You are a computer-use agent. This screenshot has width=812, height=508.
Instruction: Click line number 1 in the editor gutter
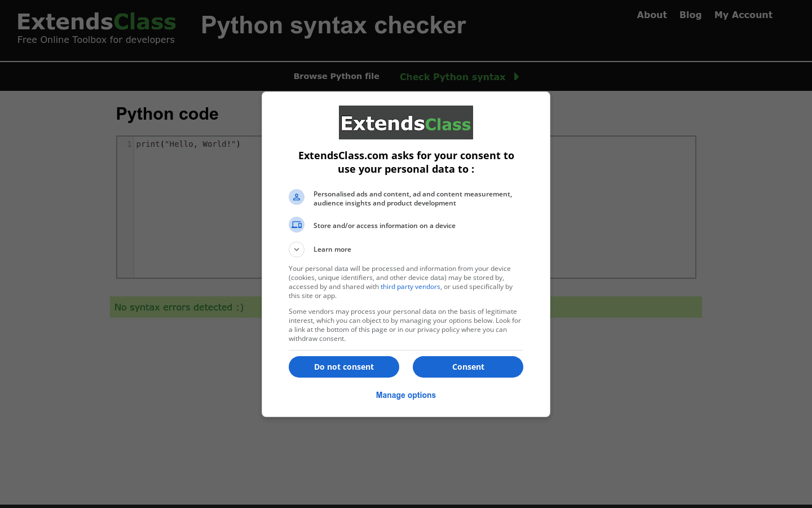click(129, 144)
